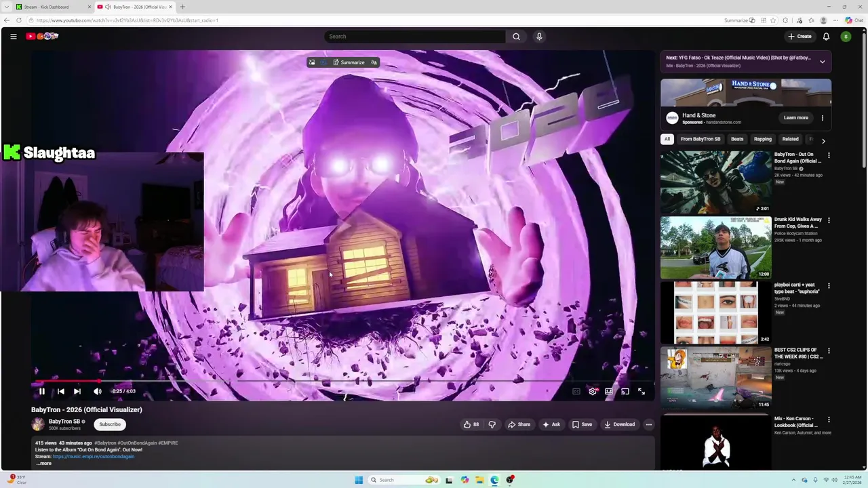Click the search magnifier button
Viewport: 868px width, 488px height.
click(516, 37)
